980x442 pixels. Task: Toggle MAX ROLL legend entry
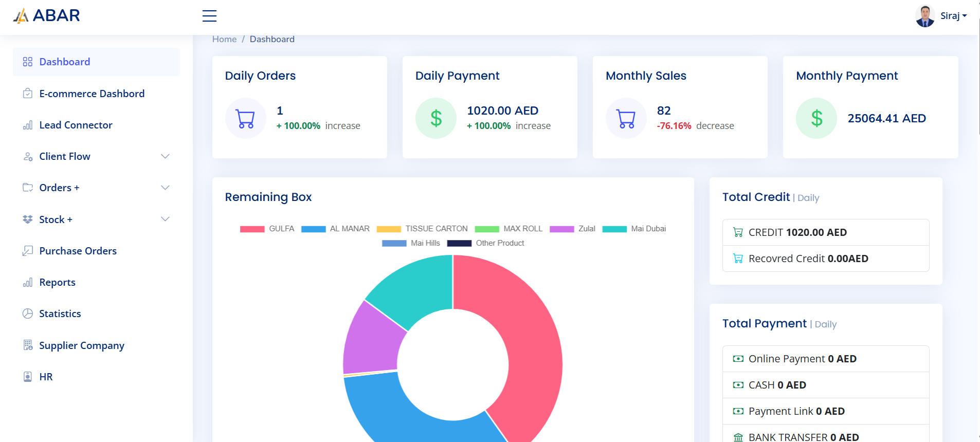pos(509,229)
